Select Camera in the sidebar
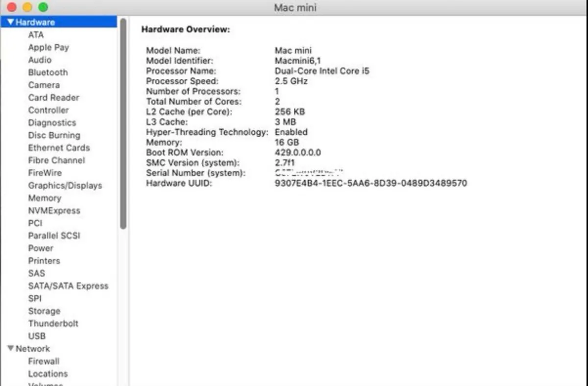 [x=44, y=85]
